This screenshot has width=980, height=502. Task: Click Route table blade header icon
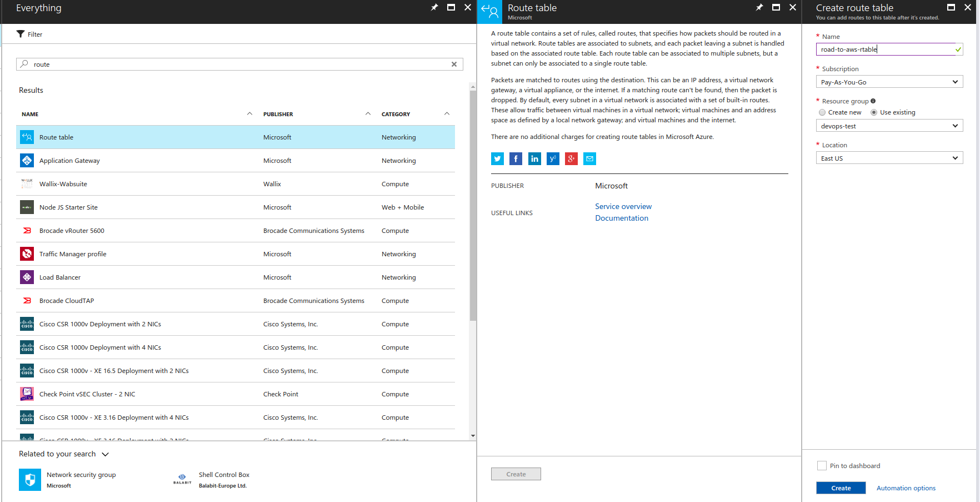pos(489,12)
